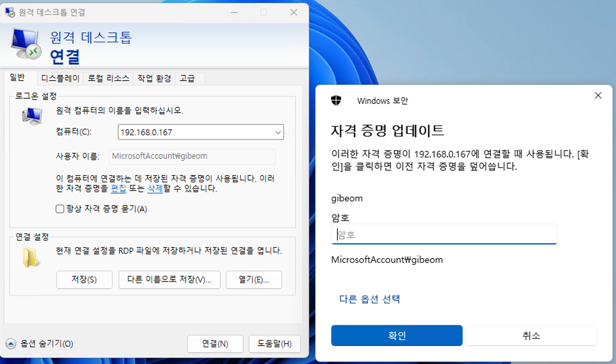
Task: Click the 옵션 숨기기(O) label
Action: click(x=47, y=344)
